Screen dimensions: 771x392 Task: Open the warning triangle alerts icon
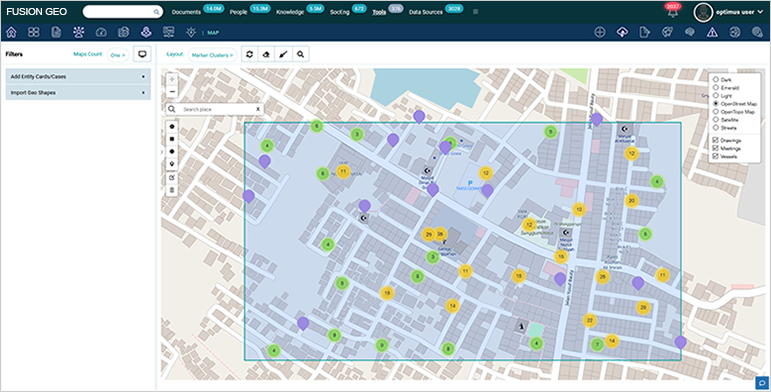(x=712, y=32)
